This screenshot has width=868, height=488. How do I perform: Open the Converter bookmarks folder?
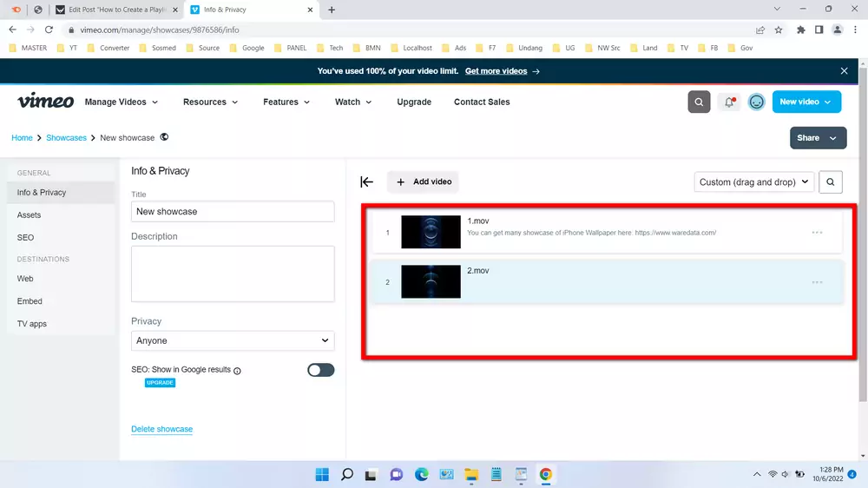(108, 48)
